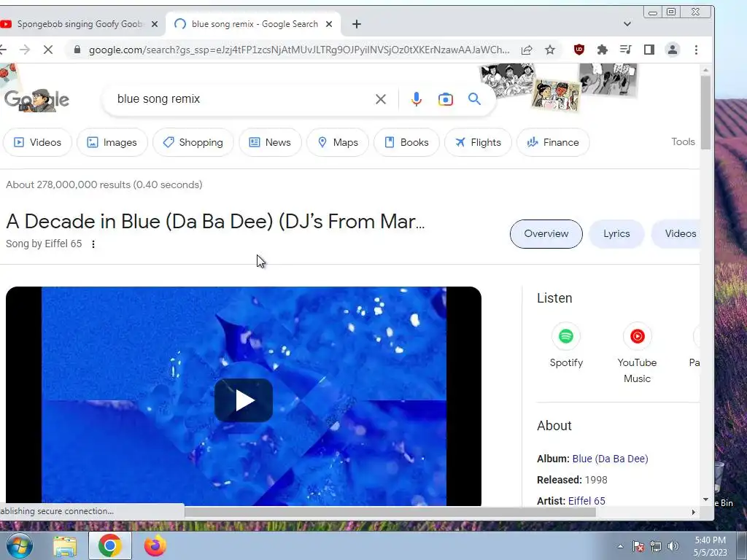Viewport: 747px width, 560px height.
Task: Select blue song remix Google Search tab
Action: click(253, 24)
